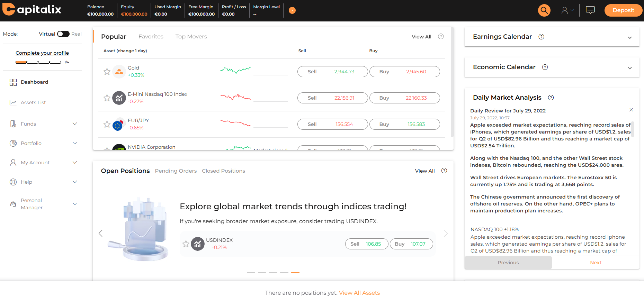Click the Assets List chart icon

click(13, 102)
